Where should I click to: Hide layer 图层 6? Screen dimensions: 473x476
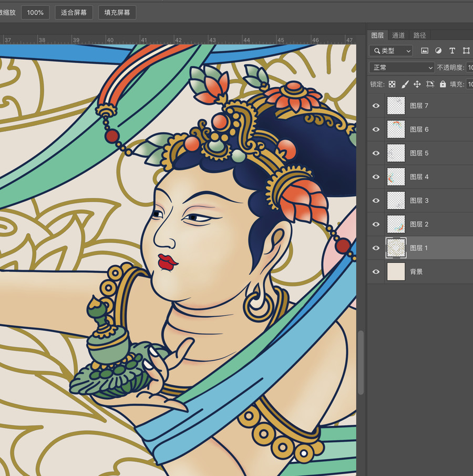tap(376, 129)
